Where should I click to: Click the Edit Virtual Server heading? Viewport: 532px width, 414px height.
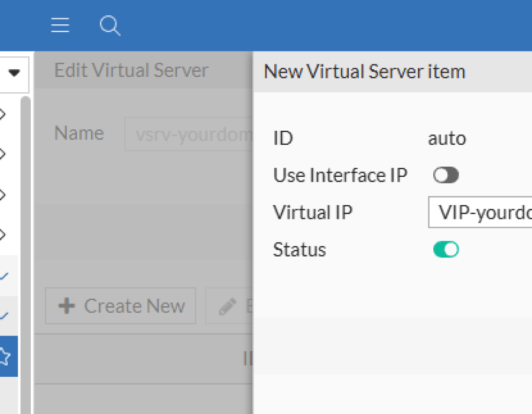pyautogui.click(x=131, y=70)
